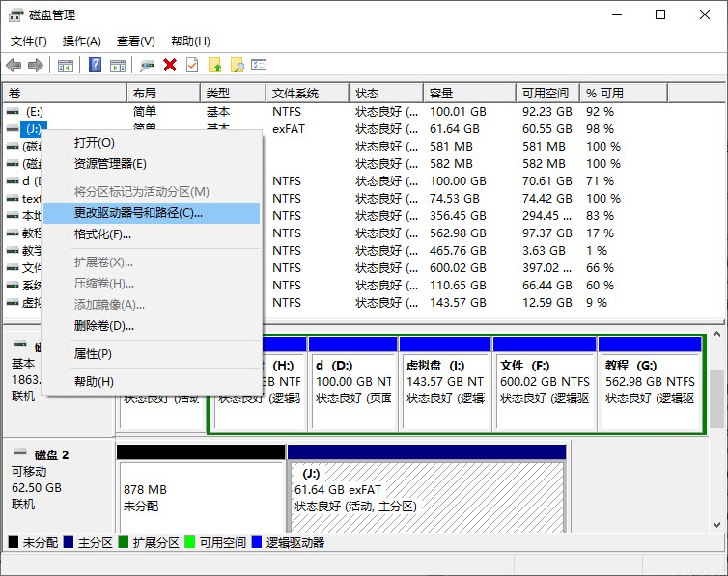Click 删除卷(D)... in context menu
This screenshot has height=576, width=728.
(x=104, y=326)
